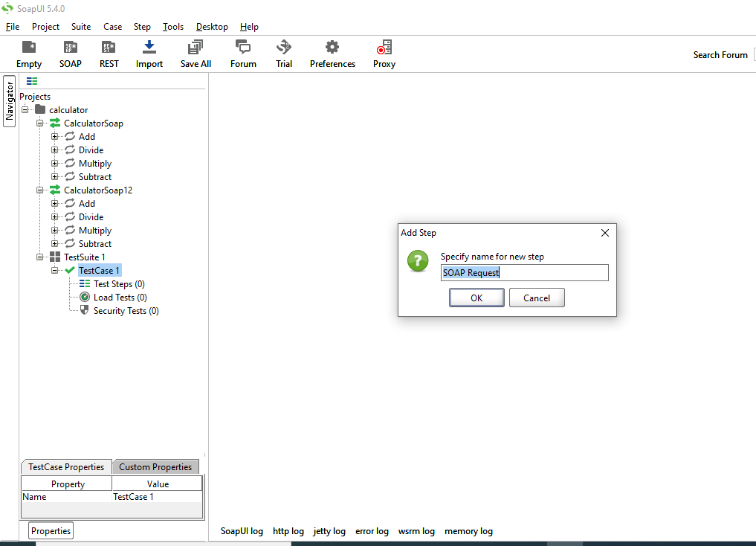Image resolution: width=756 pixels, height=546 pixels.
Task: Click the Import project toolbar icon
Action: [x=149, y=48]
